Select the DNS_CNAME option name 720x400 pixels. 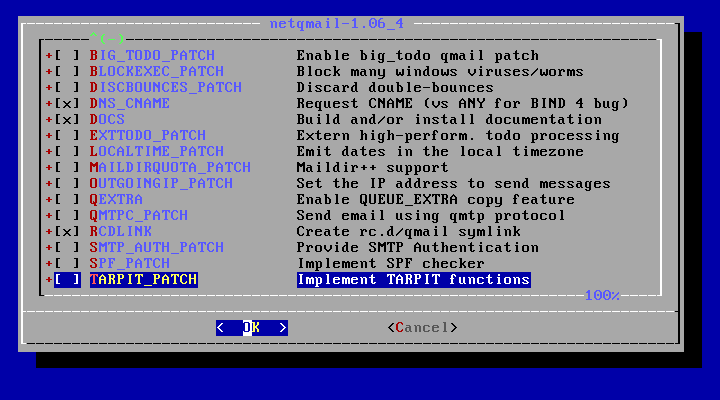click(130, 103)
